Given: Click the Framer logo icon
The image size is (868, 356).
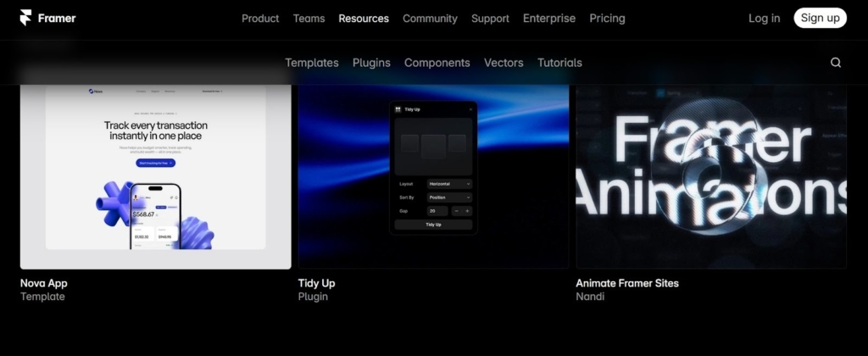Looking at the screenshot, I should [x=27, y=18].
